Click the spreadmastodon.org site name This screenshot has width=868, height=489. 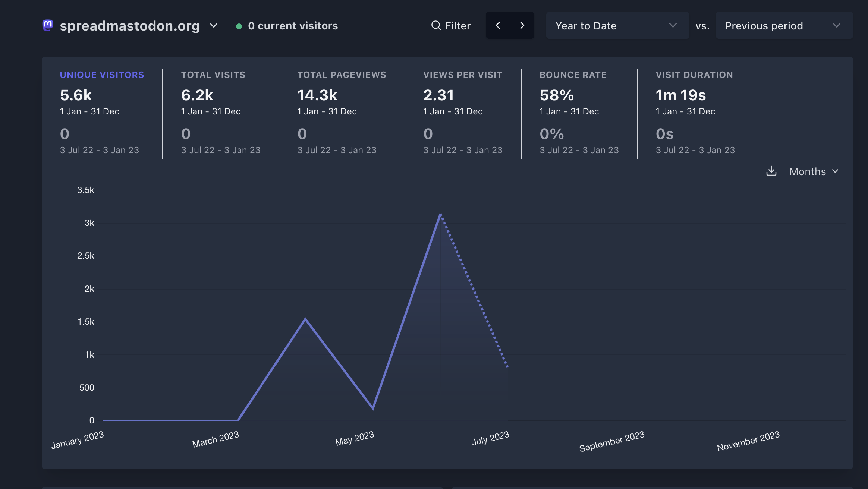point(130,26)
